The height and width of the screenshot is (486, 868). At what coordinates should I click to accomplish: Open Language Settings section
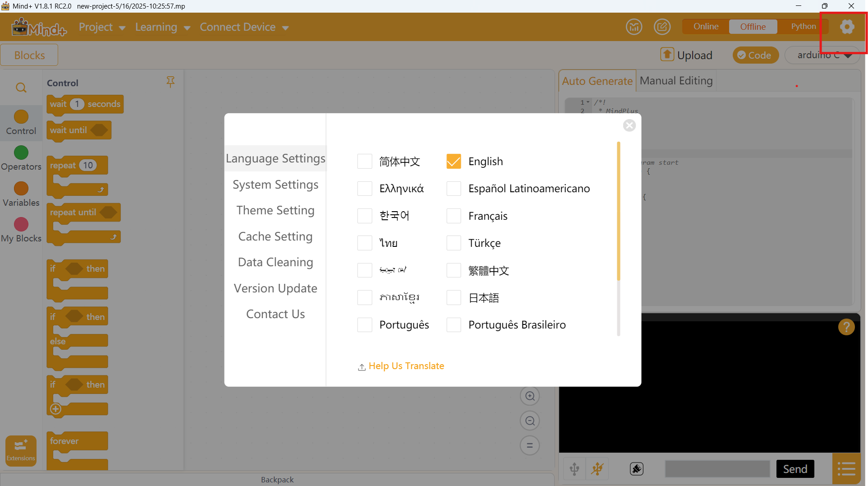pos(276,158)
